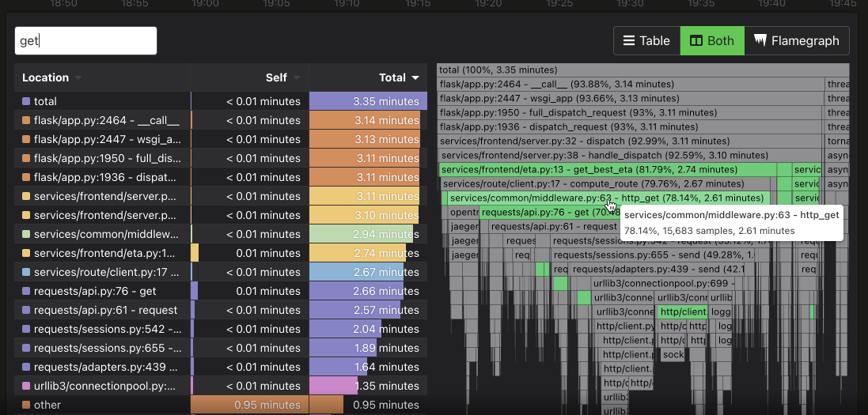The image size is (868, 415).
Task: Select the flask/app.py:2447 - wsgi_a... table row
Action: tap(221, 139)
